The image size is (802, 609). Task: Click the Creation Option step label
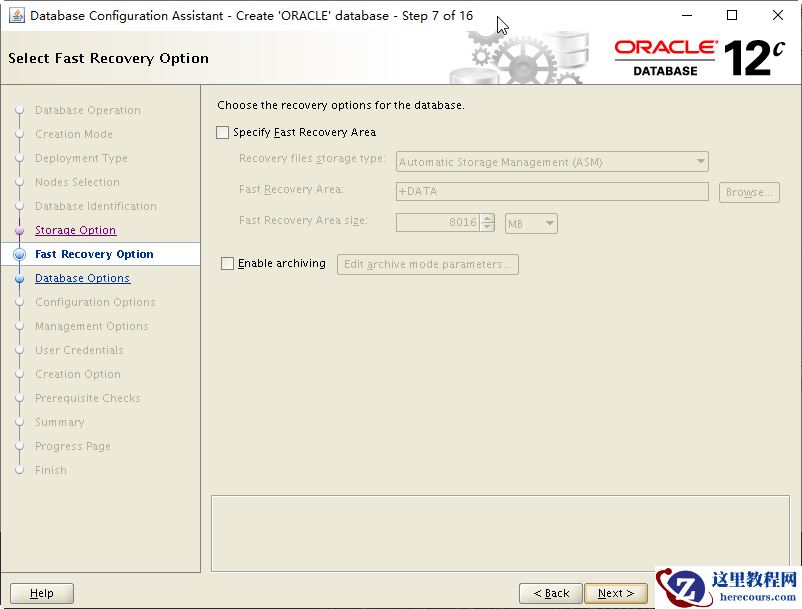pos(78,374)
